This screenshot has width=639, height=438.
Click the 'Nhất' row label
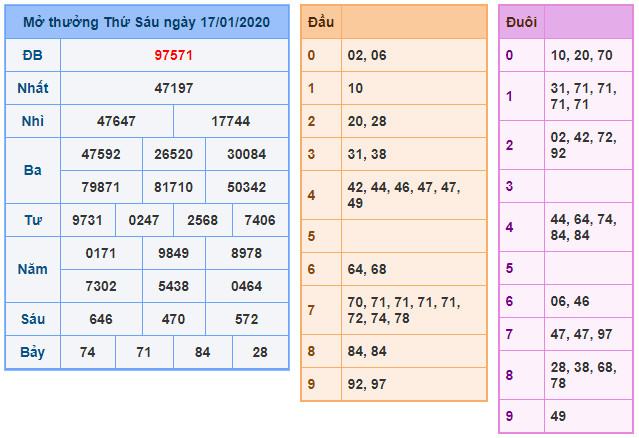pyautogui.click(x=33, y=88)
